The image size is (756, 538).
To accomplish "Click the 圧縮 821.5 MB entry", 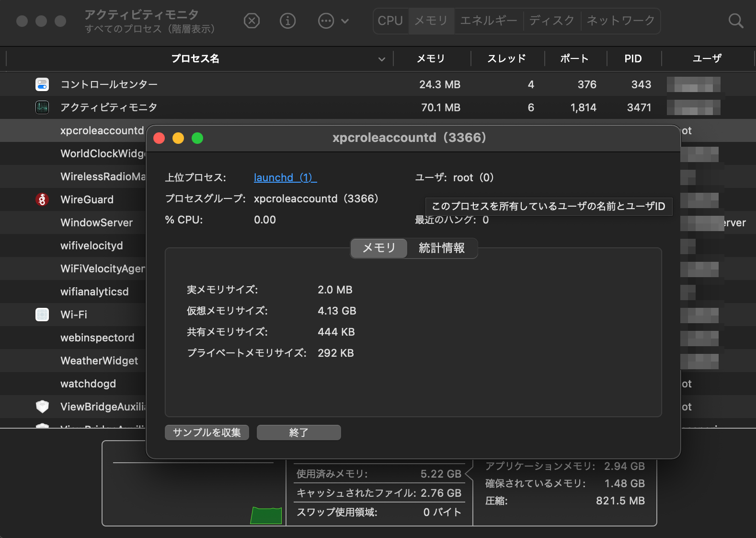I will point(565,501).
